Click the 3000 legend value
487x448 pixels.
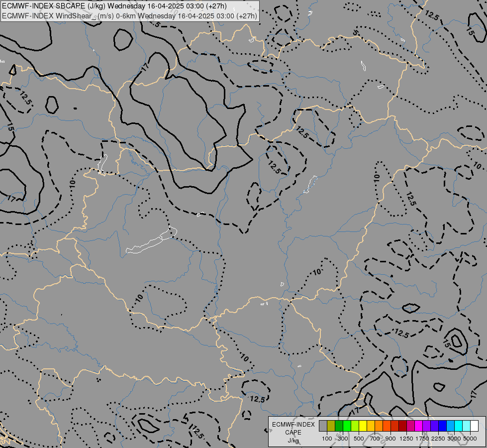click(x=454, y=439)
